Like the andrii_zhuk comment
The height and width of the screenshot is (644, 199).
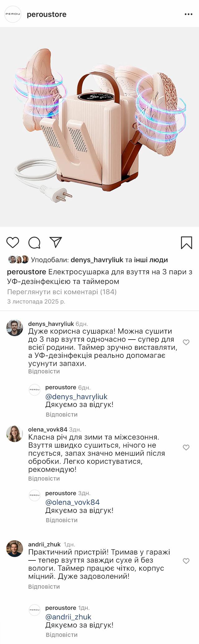pos(186,561)
